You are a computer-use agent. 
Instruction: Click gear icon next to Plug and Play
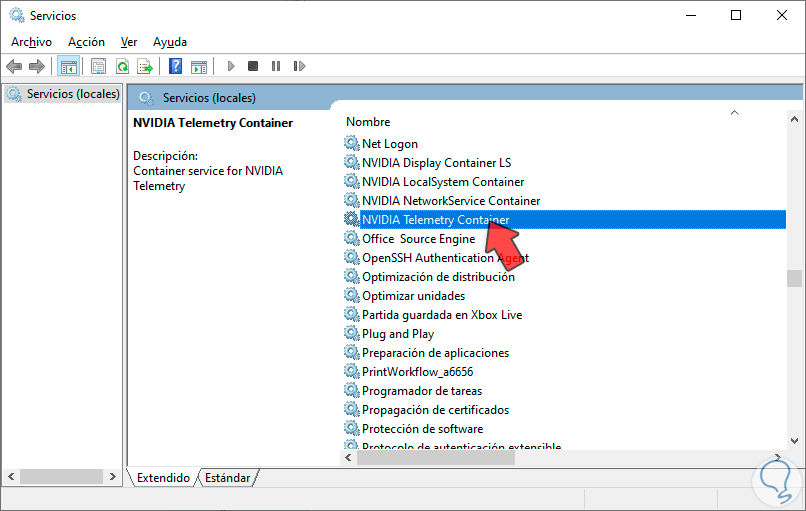coord(352,333)
